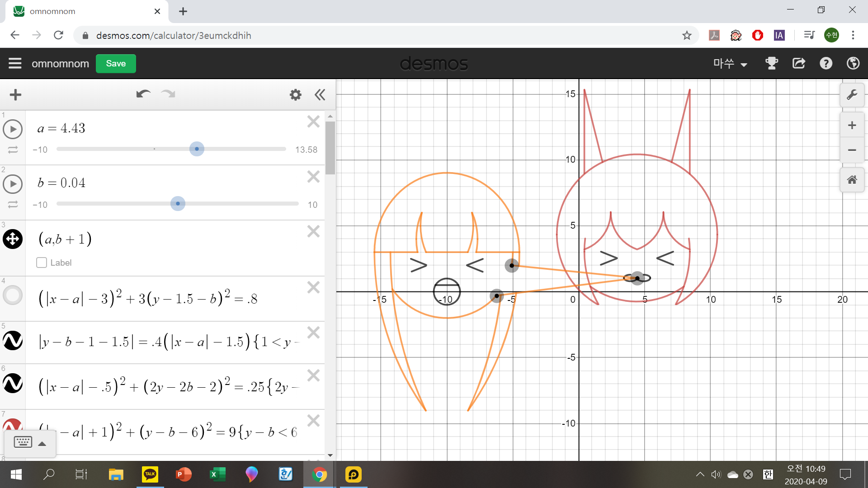Click the scroll down arrow of expression list
The width and height of the screenshot is (868, 488).
pos(330,455)
